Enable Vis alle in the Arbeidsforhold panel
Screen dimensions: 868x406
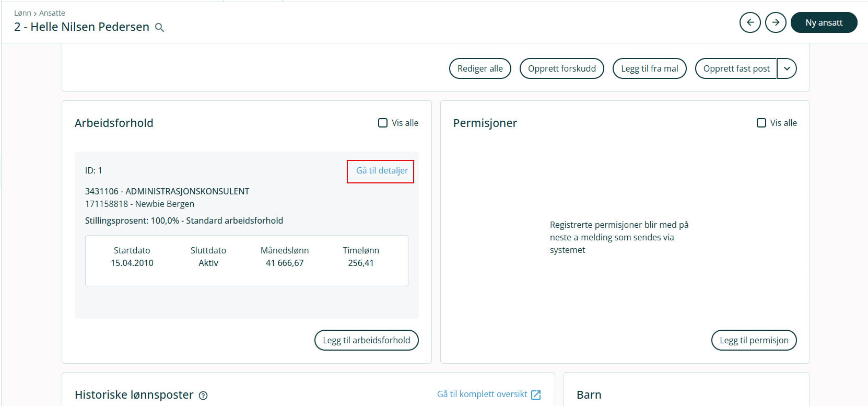(x=383, y=123)
